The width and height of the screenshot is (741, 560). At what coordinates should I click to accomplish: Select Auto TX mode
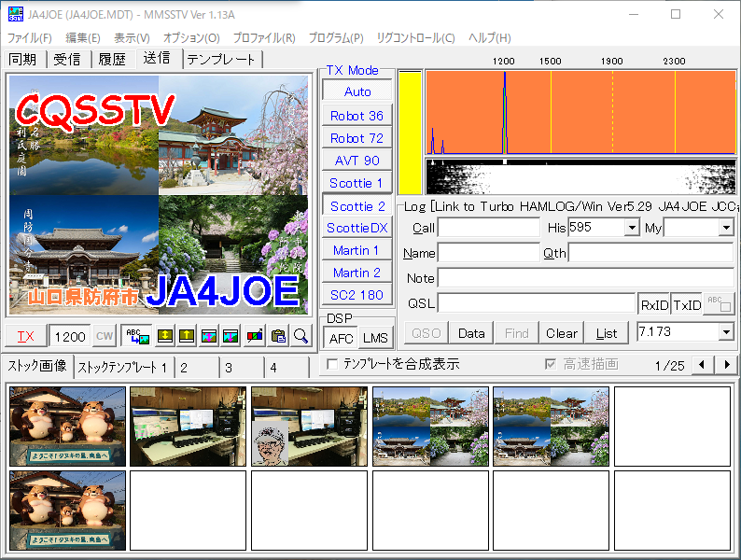357,91
